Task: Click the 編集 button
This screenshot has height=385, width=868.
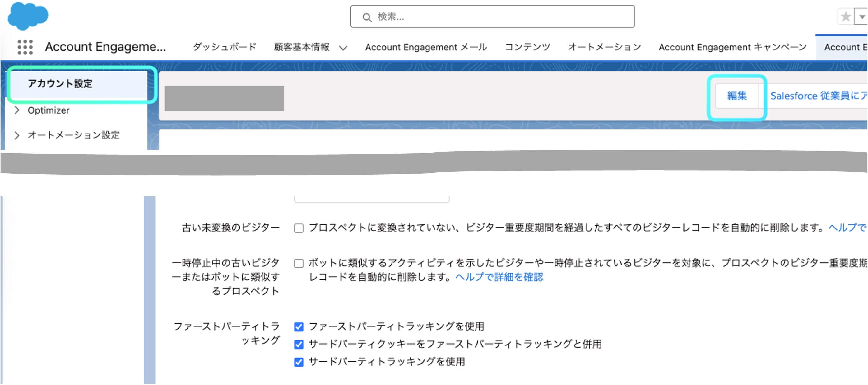Action: pos(738,96)
